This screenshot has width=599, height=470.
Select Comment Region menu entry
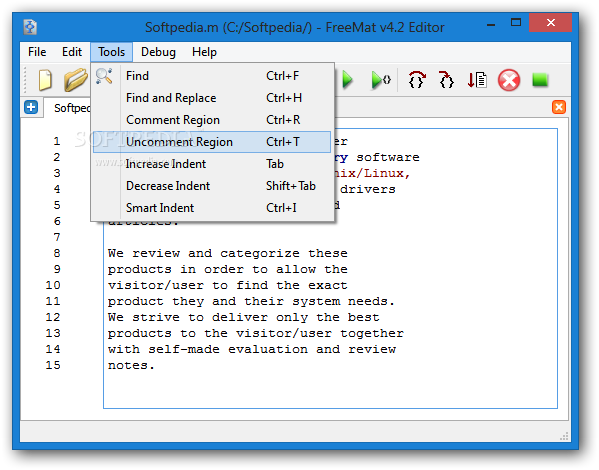click(x=212, y=120)
